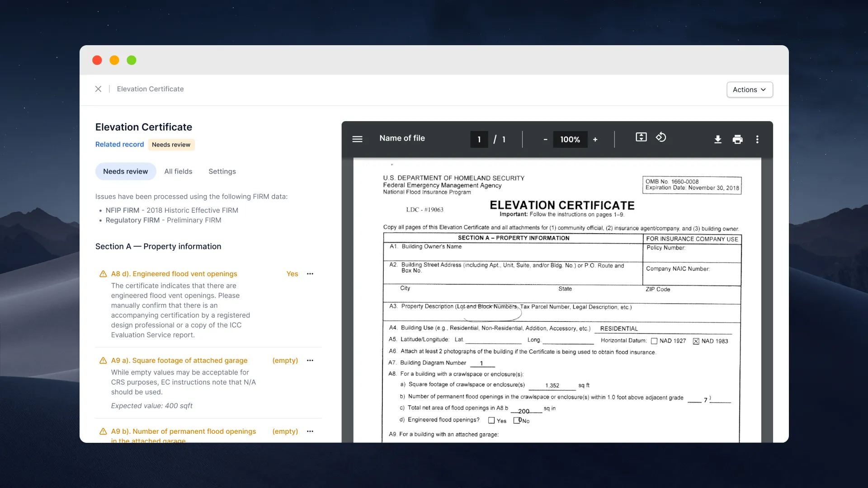Screen dimensions: 868x488
Task: Check the NAD 1927 checkbox
Action: (x=654, y=341)
